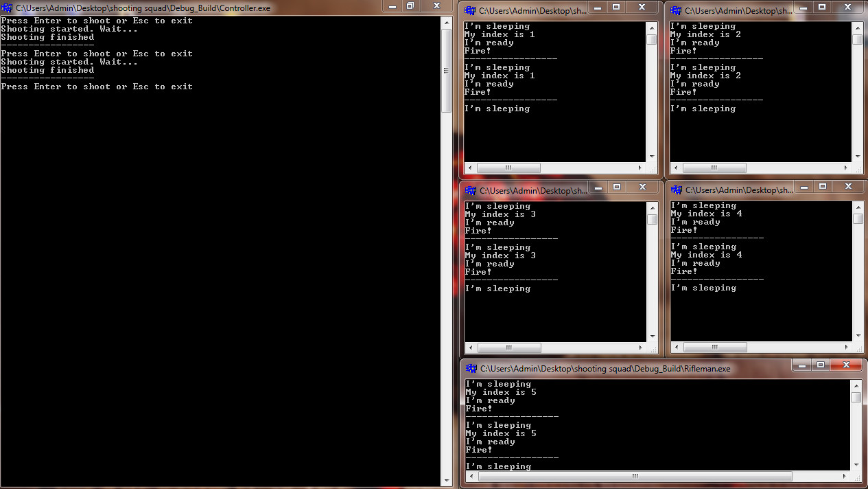Click scroll-right arrow in index 1 Rifleman window
The height and width of the screenshot is (489, 868).
coord(641,168)
